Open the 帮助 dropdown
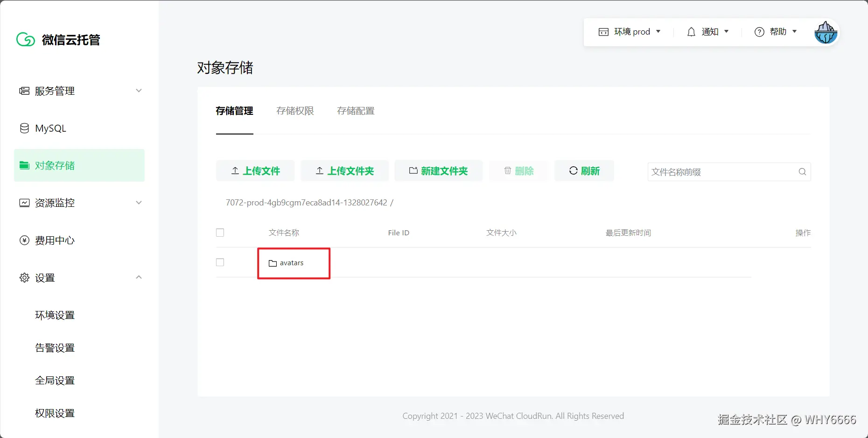This screenshot has width=868, height=438. [x=776, y=32]
